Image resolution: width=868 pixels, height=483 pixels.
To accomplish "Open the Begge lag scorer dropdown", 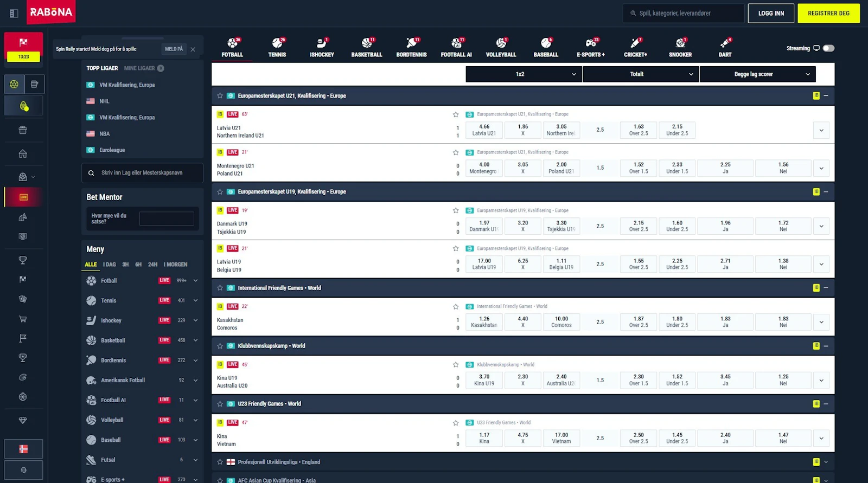I will (x=757, y=74).
